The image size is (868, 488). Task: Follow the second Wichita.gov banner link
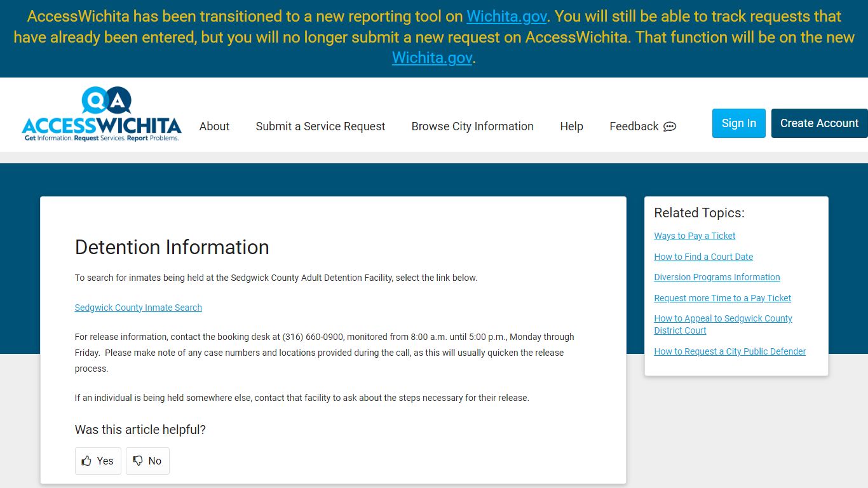click(432, 58)
